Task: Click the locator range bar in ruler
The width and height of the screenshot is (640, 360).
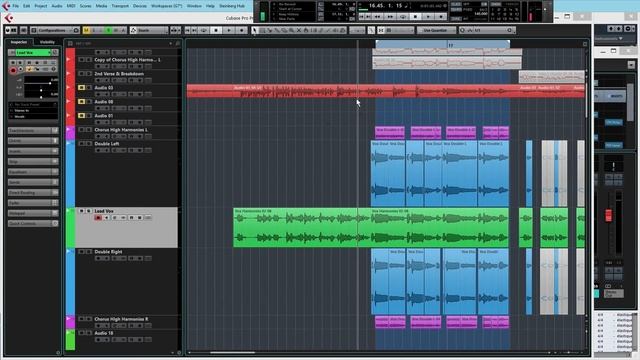Action: tap(442, 44)
